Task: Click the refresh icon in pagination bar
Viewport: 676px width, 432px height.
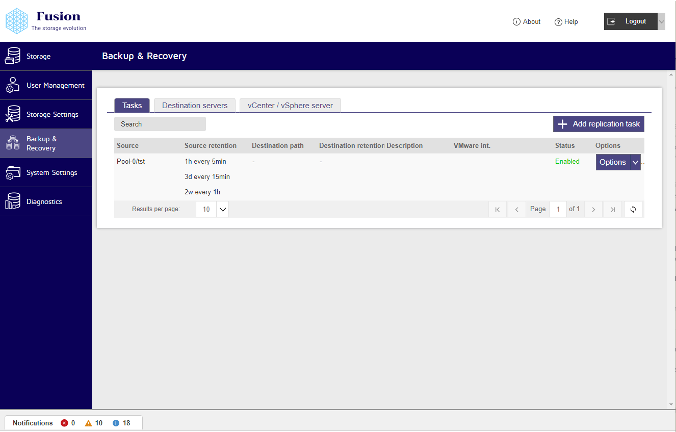Action: coord(632,210)
